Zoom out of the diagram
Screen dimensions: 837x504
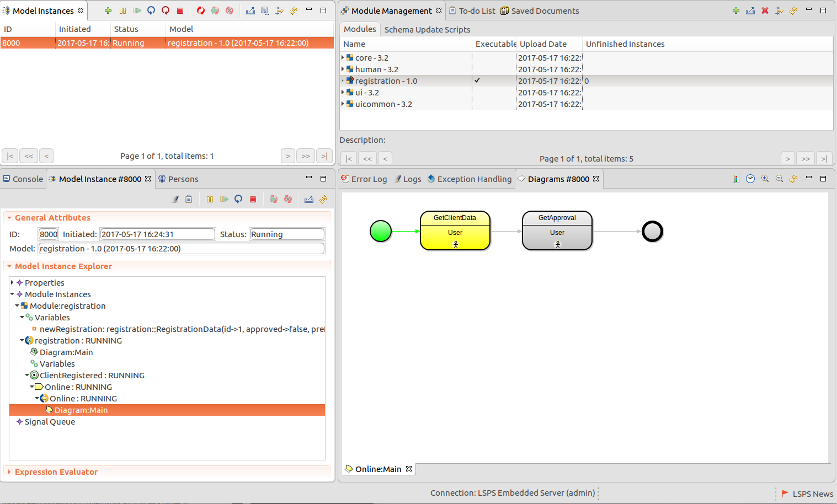[779, 179]
